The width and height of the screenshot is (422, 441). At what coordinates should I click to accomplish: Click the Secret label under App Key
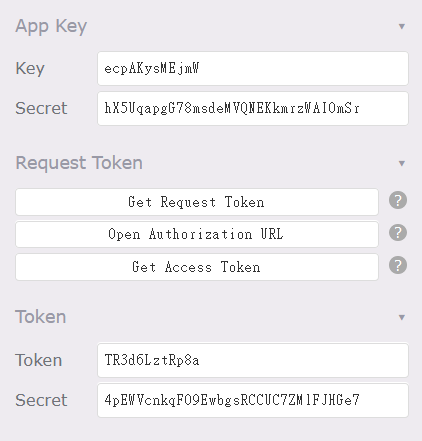pos(41,109)
